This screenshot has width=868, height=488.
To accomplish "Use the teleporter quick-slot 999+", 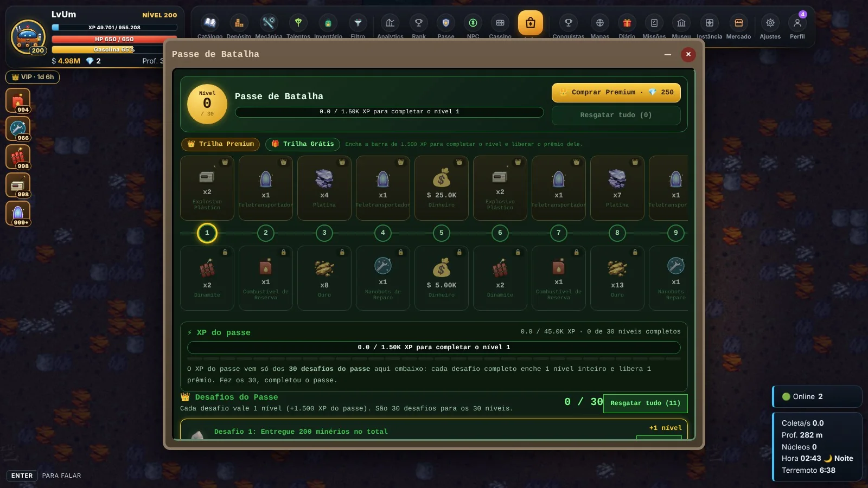I will (18, 214).
